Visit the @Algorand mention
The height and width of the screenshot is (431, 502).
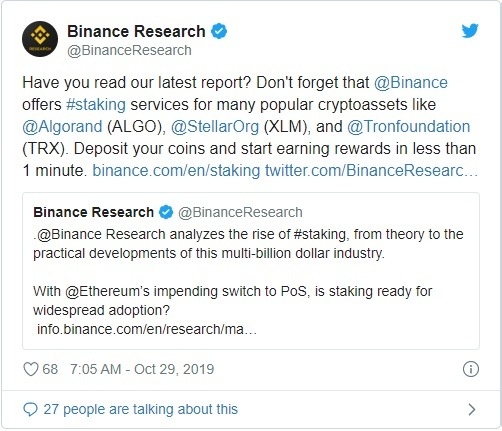62,126
